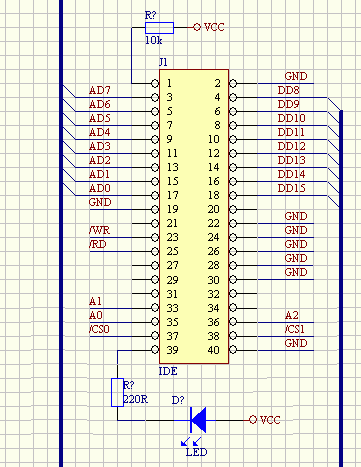
Task: Click the GND label on the pin 28 wire
Action: click(x=296, y=258)
